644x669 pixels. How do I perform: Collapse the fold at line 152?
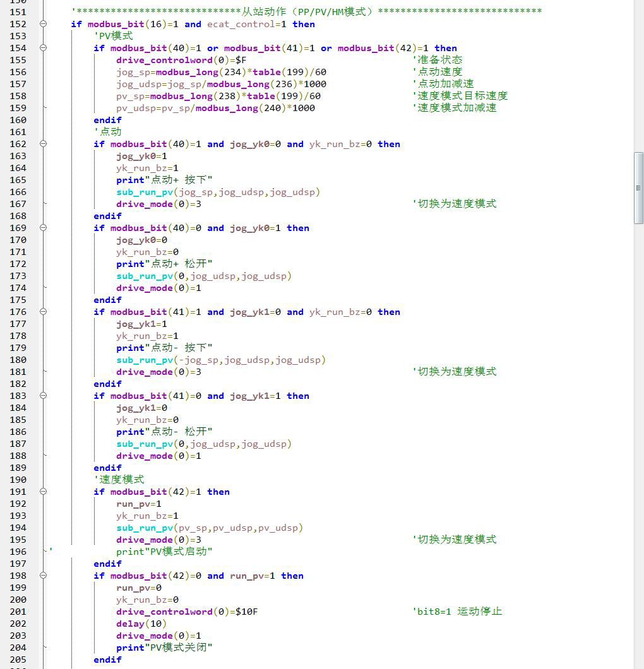point(43,24)
